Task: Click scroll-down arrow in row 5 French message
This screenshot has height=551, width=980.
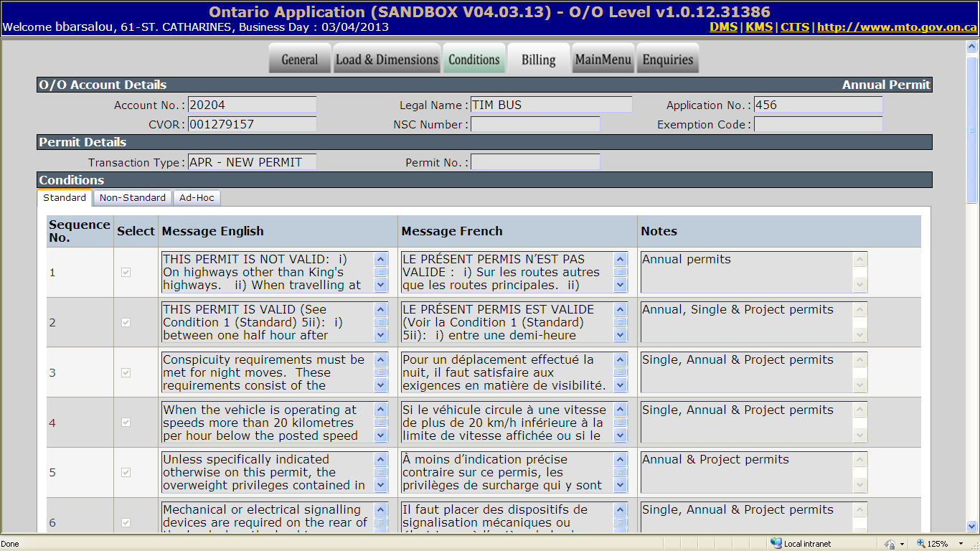Action: [x=620, y=486]
